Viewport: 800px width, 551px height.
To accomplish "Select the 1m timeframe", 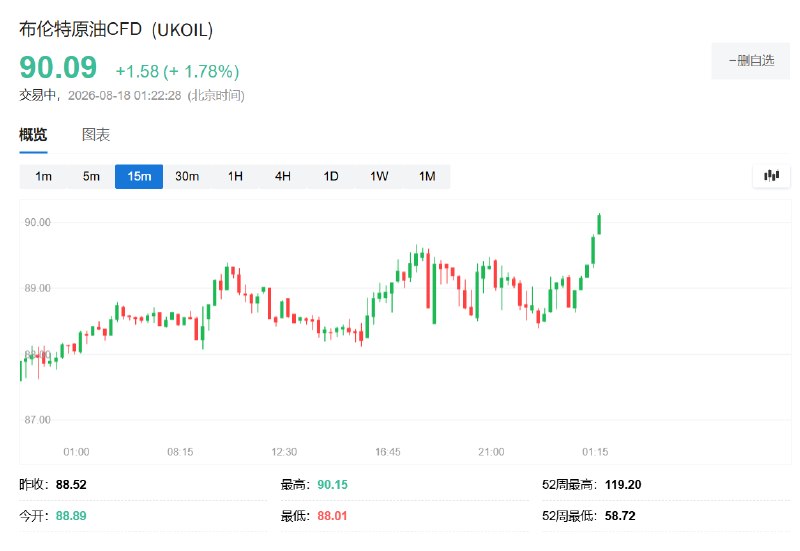I will (43, 177).
